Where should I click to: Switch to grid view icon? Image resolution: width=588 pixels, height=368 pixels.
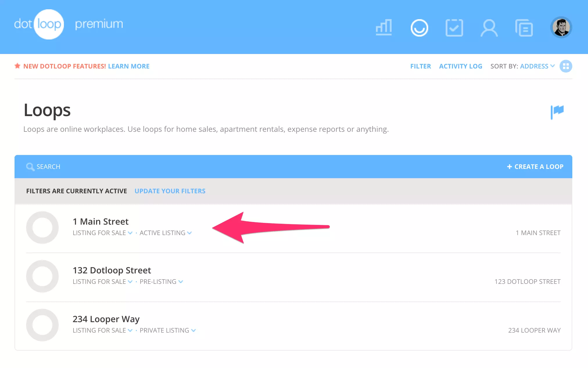pyautogui.click(x=566, y=66)
